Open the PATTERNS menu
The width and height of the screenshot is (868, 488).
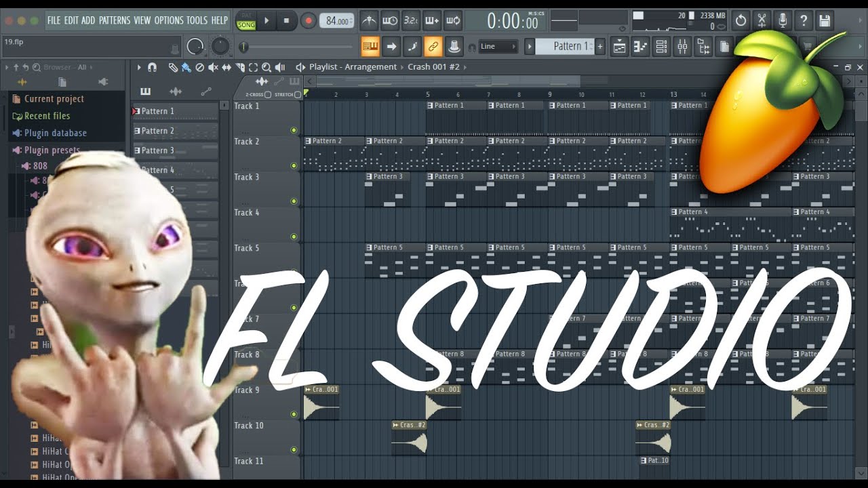click(114, 20)
